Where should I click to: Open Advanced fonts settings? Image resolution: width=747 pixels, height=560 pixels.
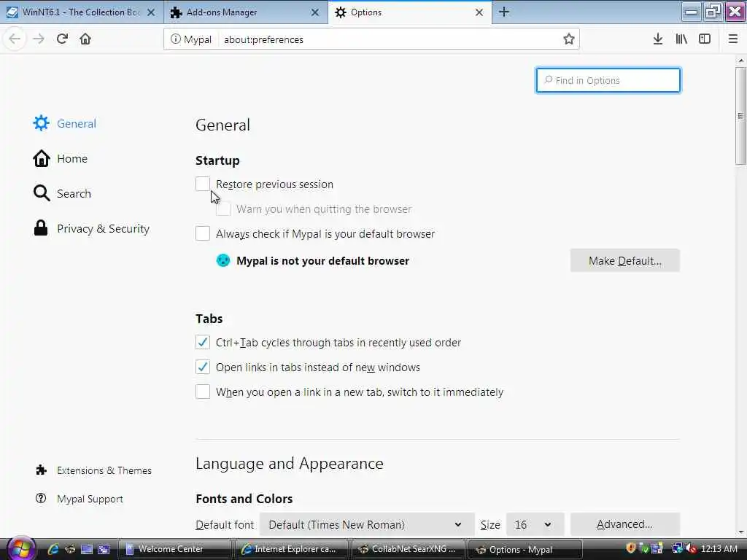click(x=625, y=524)
